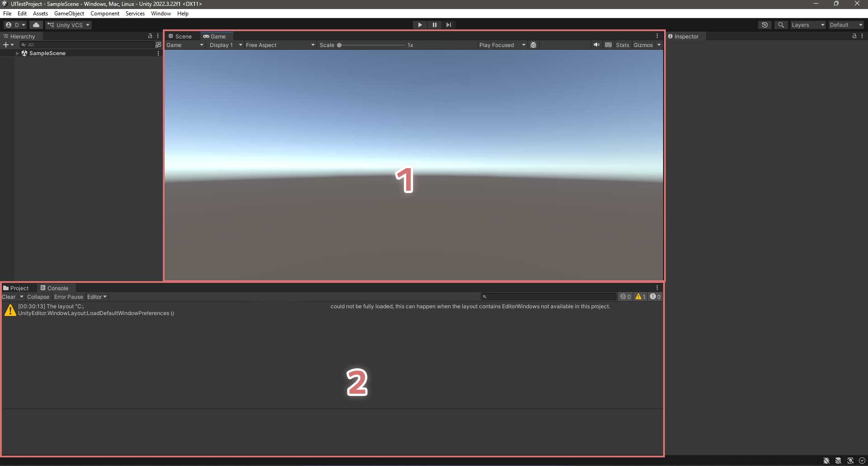Open the Window menu
The width and height of the screenshot is (868, 466).
click(x=161, y=14)
